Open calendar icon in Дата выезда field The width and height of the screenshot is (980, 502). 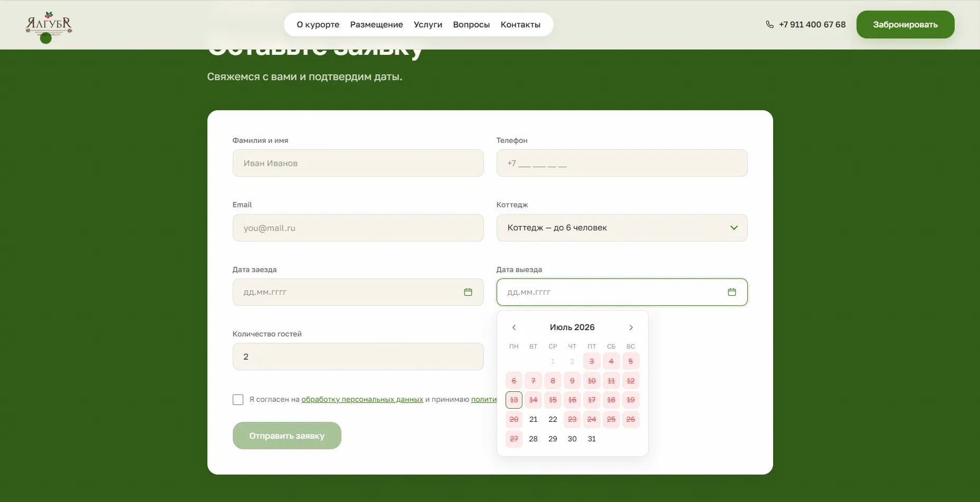(x=732, y=292)
